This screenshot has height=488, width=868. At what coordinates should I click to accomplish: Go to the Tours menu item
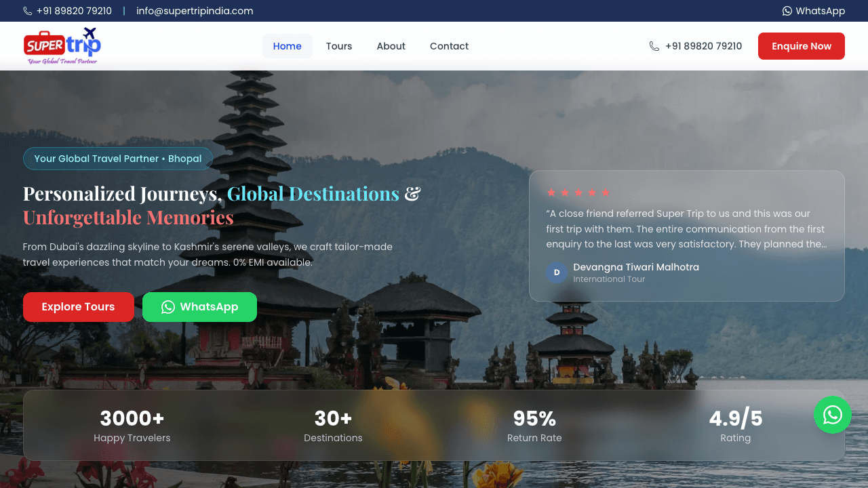click(339, 46)
